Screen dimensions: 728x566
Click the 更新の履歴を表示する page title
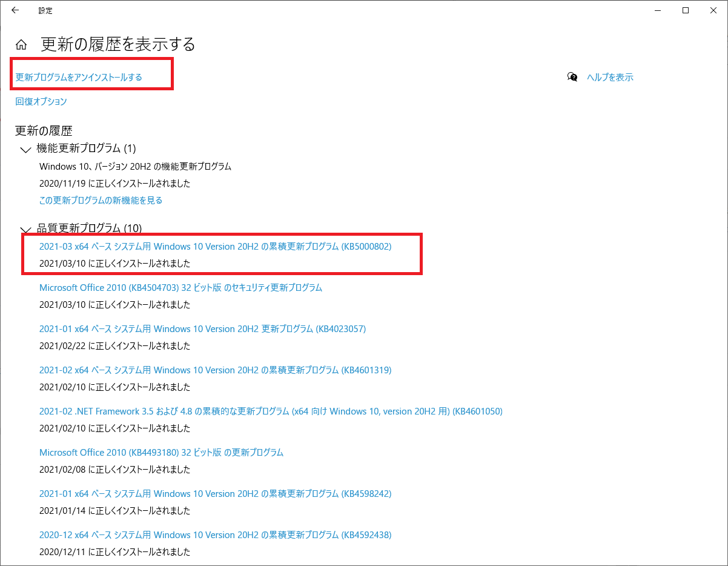[118, 44]
